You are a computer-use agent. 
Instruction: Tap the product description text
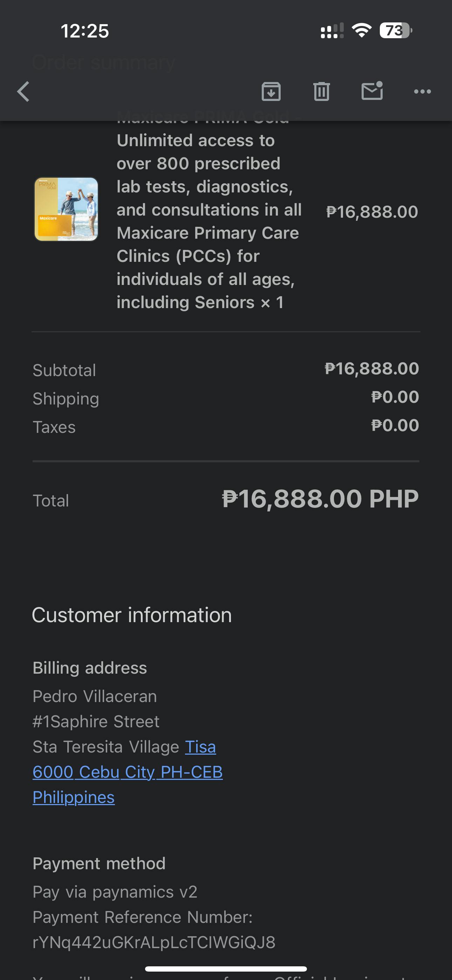coord(209,221)
